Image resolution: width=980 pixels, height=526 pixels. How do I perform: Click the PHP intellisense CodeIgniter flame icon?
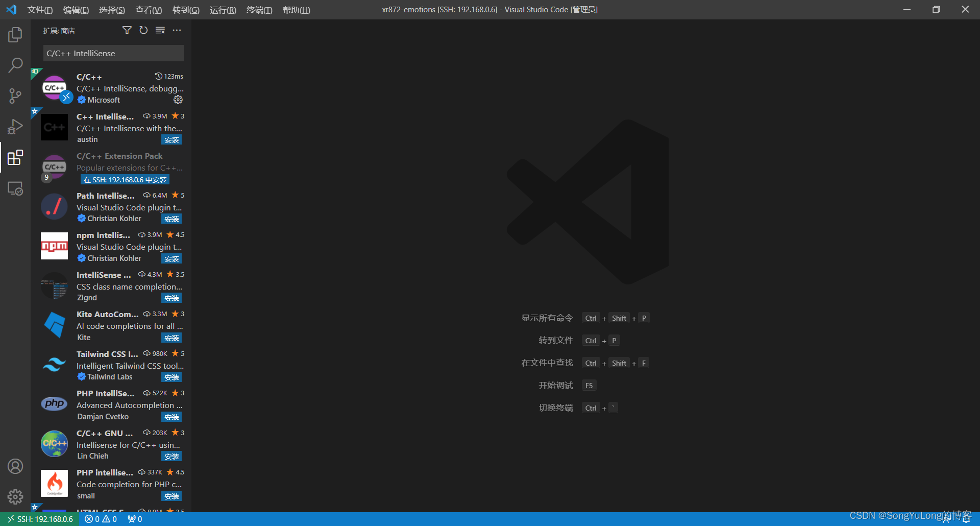pyautogui.click(x=55, y=484)
